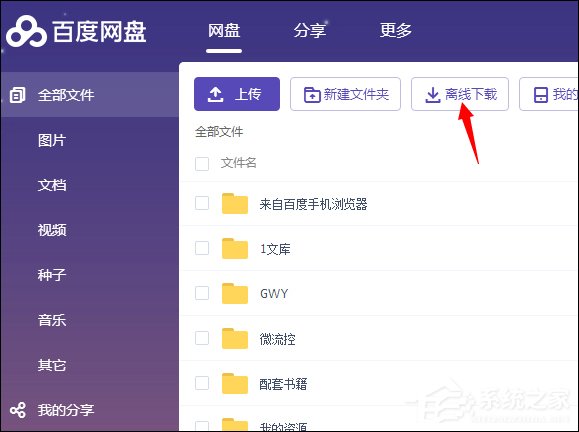Click the new-folder icon on 新建文件夹
The image size is (579, 432).
tap(312, 95)
